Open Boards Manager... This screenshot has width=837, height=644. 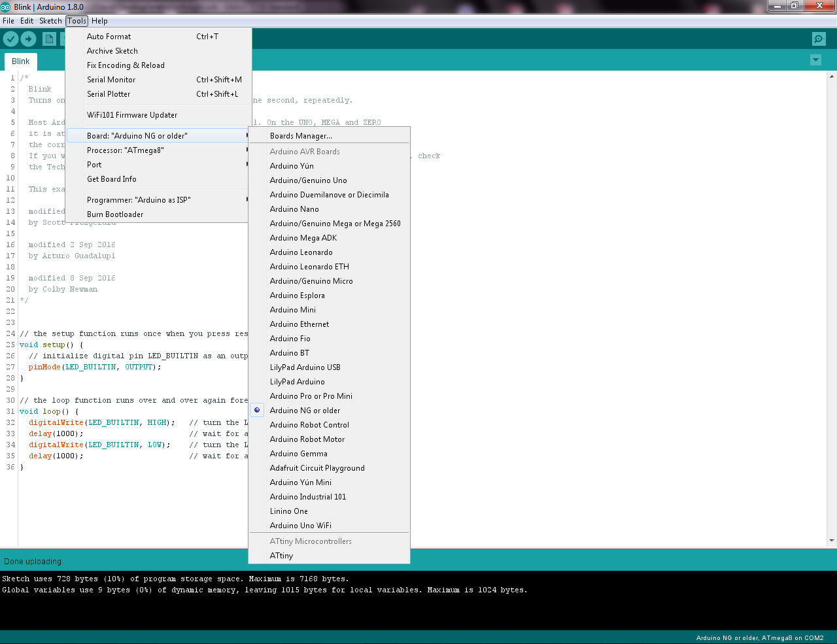click(330, 136)
